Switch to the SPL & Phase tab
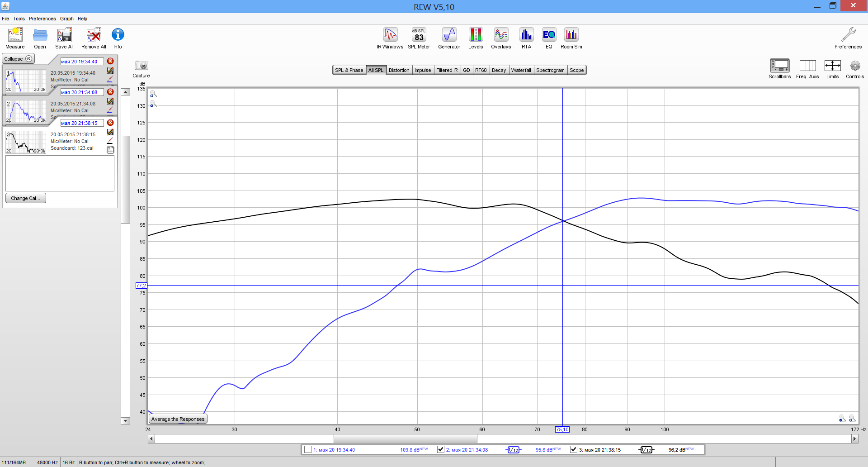This screenshot has width=868, height=467. point(349,70)
